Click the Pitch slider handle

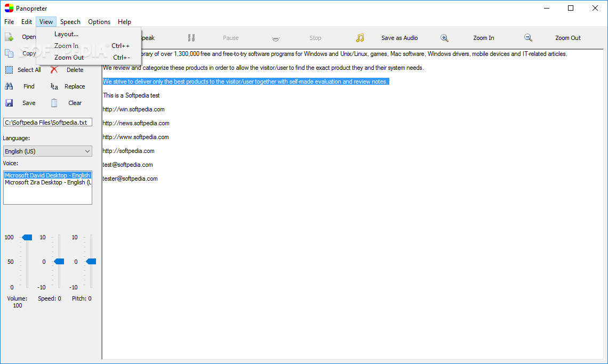(x=91, y=262)
